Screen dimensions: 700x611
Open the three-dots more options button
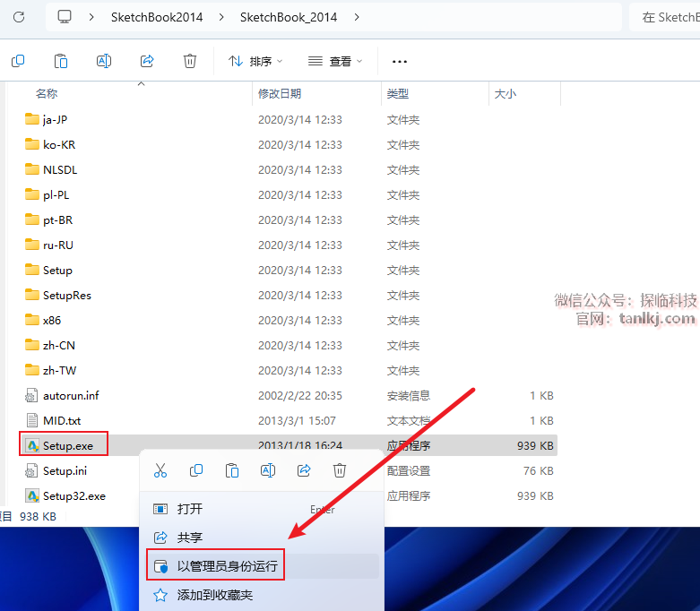click(x=400, y=61)
